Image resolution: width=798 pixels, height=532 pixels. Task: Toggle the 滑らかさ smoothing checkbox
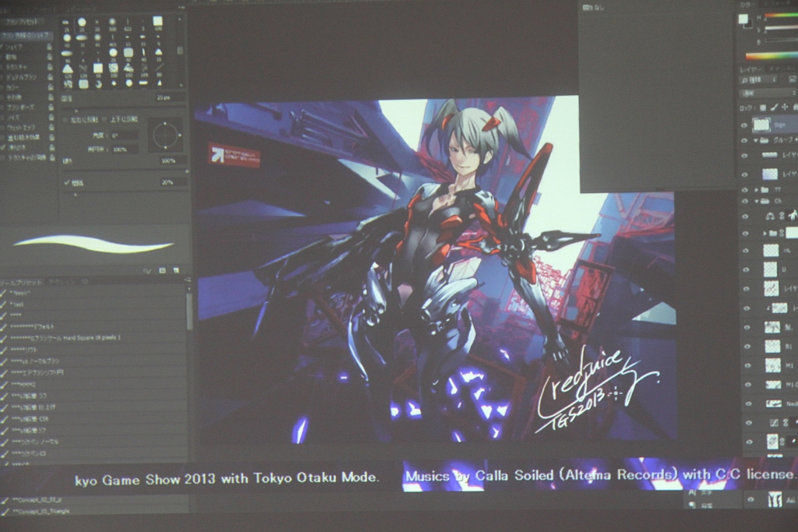point(4,147)
